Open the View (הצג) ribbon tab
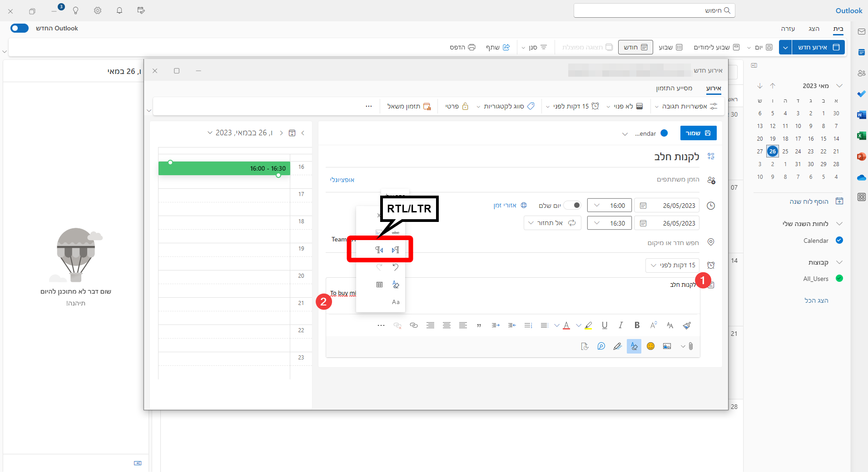868x472 pixels. pyautogui.click(x=813, y=29)
